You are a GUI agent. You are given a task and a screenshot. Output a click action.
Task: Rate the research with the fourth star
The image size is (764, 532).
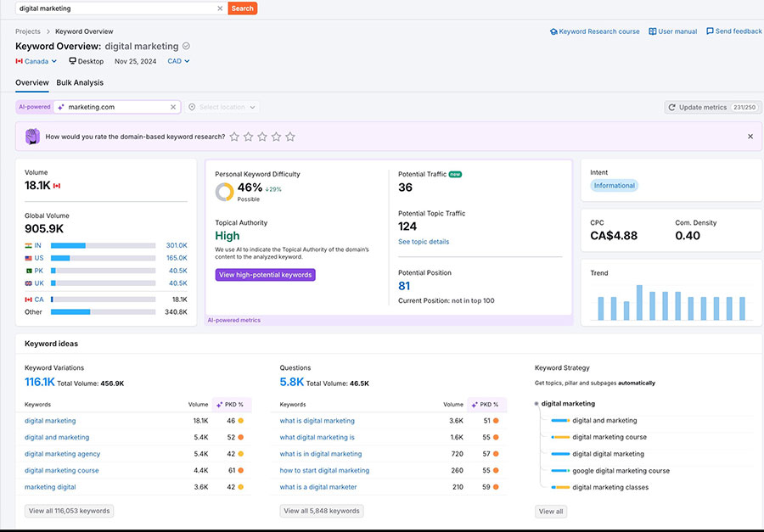(x=276, y=137)
